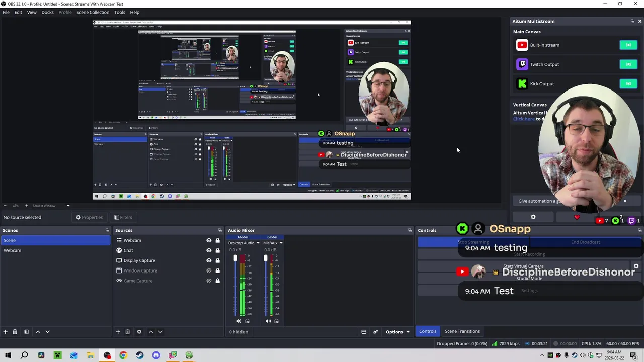This screenshot has height=362, width=644.
Task: Pop out the Sources dock
Action: [220, 230]
